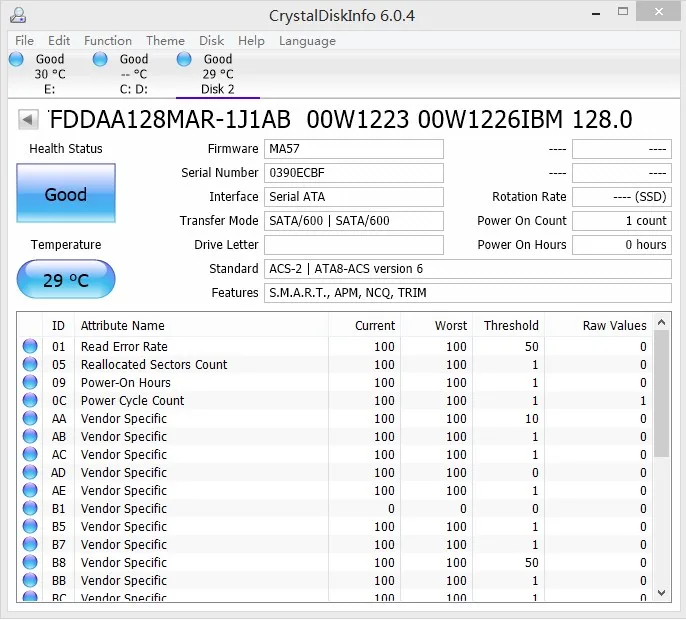Click the status orb for 09 Power-On Hours

(30, 382)
